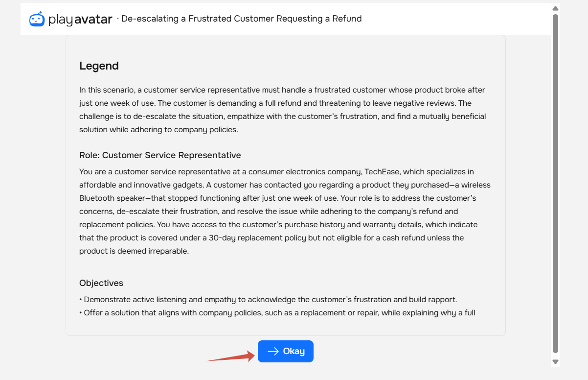Click 'product is deemed irreparable' last line
588x380 pixels.
point(134,251)
